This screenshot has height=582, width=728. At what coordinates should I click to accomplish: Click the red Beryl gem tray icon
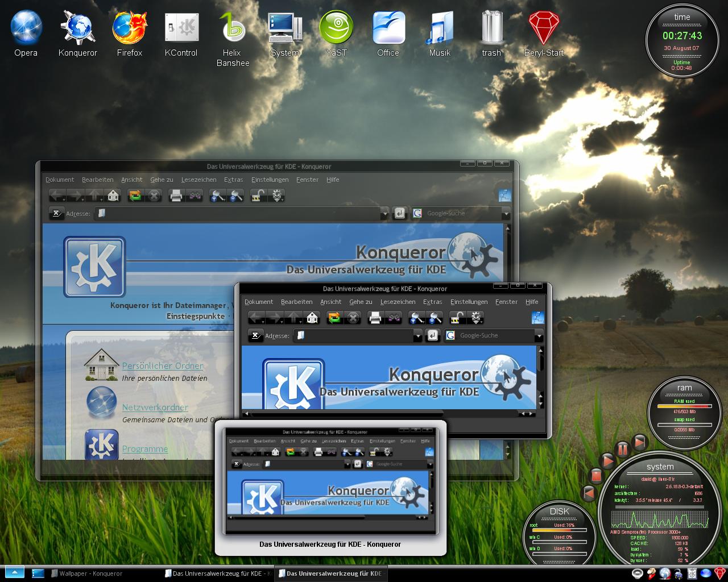(x=720, y=573)
